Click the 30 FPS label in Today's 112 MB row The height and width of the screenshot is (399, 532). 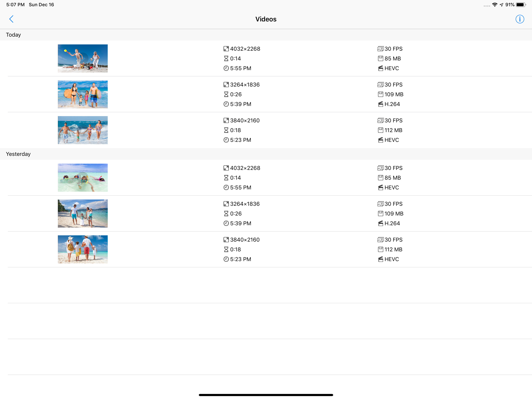tap(393, 120)
